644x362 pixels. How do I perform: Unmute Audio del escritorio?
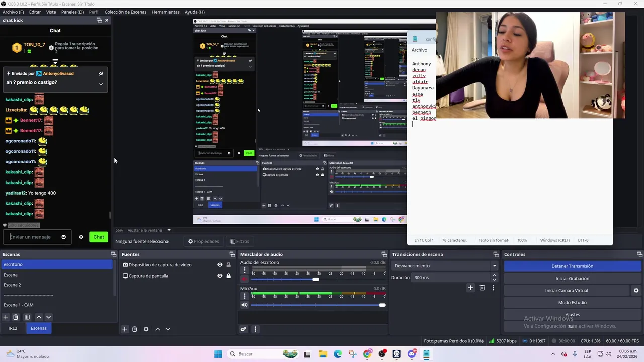tap(245, 279)
